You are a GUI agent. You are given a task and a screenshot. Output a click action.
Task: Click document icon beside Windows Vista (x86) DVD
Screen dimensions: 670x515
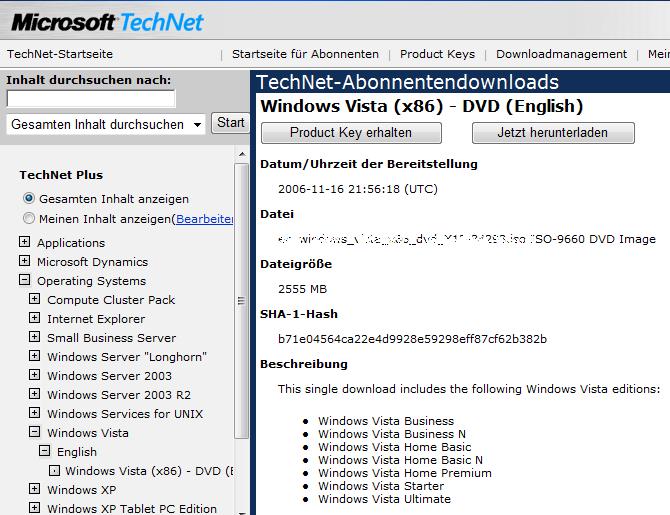coord(54,471)
